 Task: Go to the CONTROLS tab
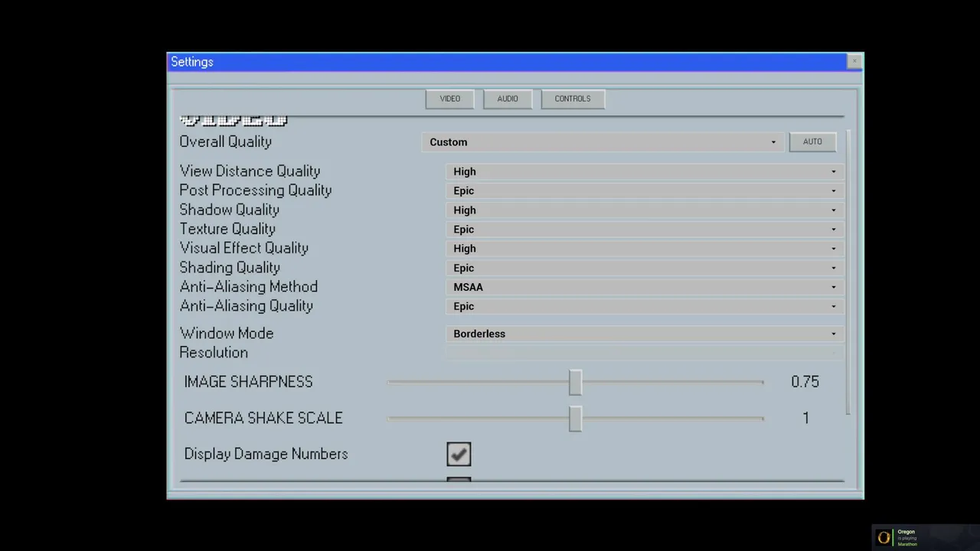click(x=573, y=99)
